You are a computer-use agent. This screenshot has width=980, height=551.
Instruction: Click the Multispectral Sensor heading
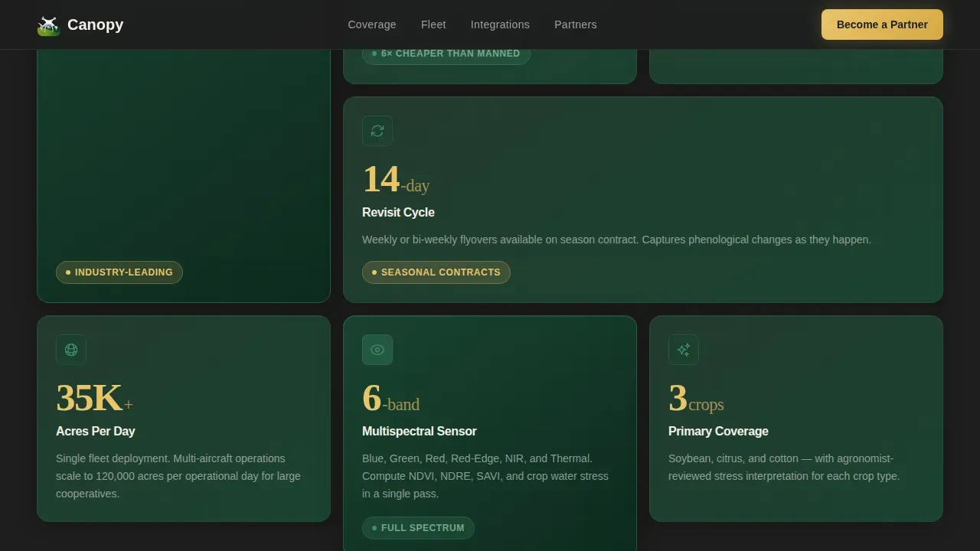click(x=420, y=431)
